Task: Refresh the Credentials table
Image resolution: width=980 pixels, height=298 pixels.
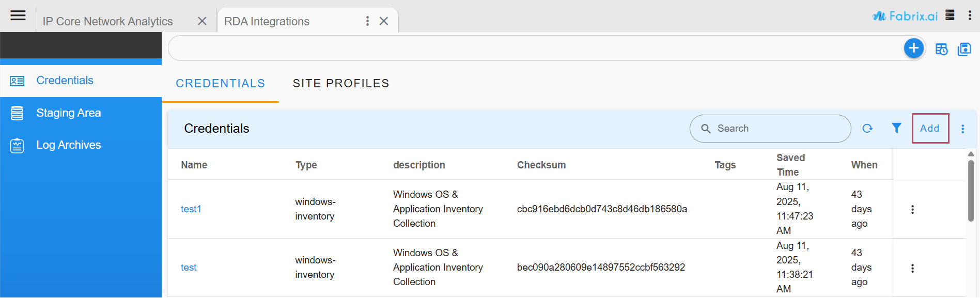Action: [867, 129]
